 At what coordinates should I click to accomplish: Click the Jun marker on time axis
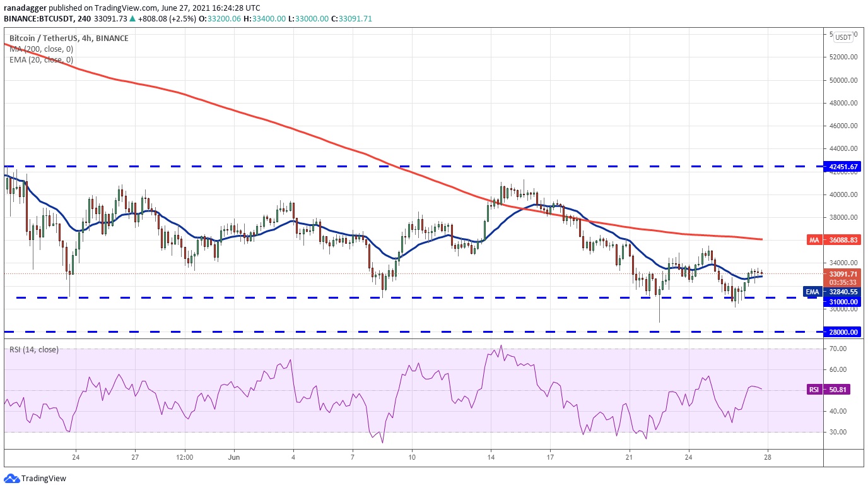(x=233, y=457)
